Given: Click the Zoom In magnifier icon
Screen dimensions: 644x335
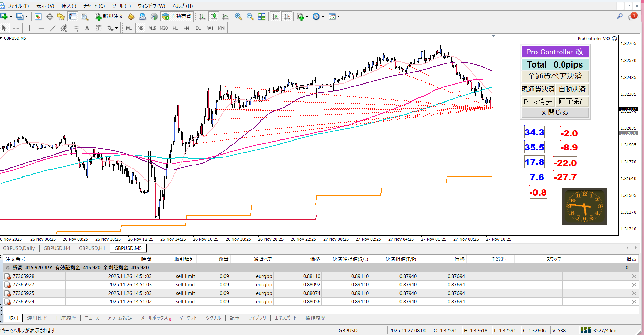Looking at the screenshot, I should point(238,16).
